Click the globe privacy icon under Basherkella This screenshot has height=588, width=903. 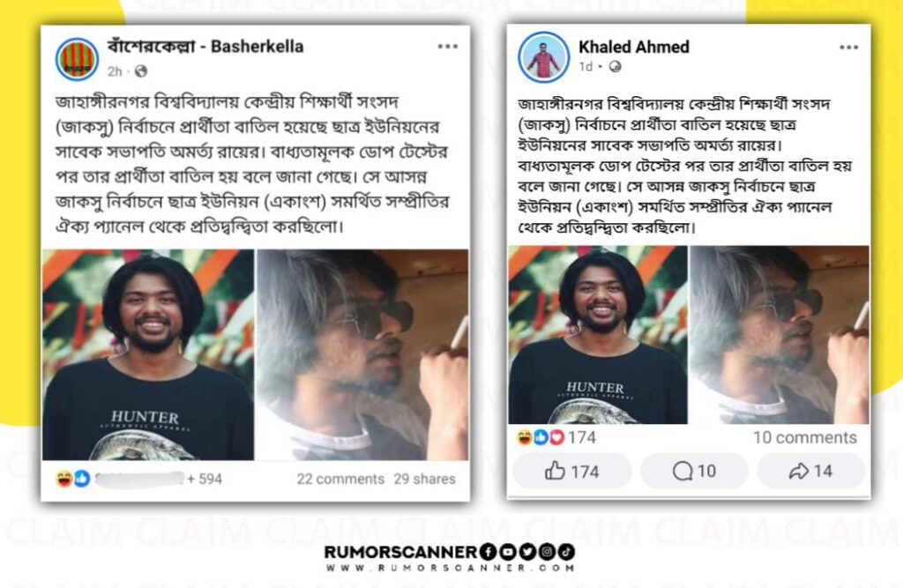point(140,71)
